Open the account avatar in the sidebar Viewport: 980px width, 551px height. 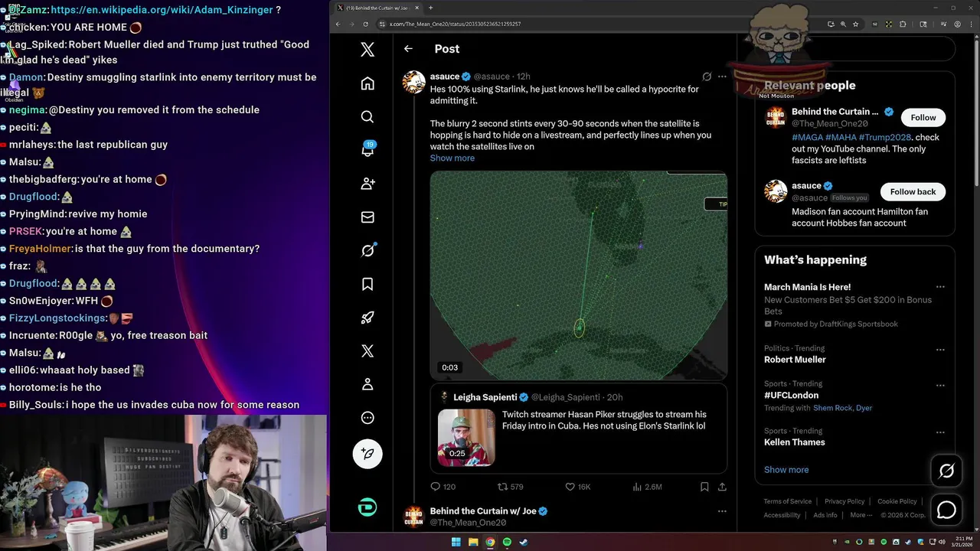click(367, 507)
